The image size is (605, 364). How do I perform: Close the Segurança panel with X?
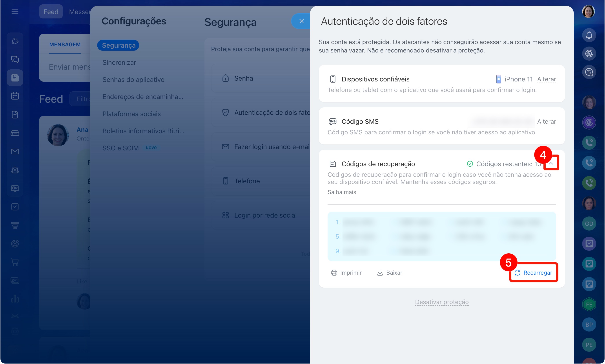(x=301, y=21)
